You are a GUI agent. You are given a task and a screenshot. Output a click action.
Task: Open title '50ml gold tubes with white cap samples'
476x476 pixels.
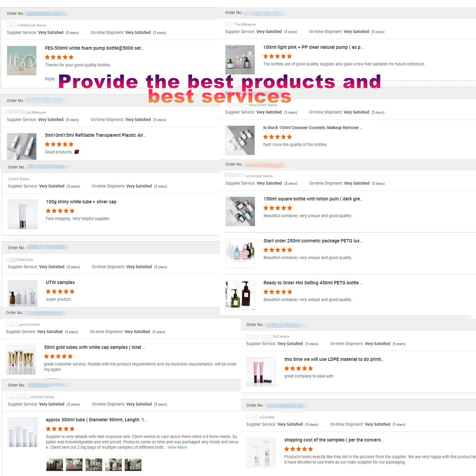pyautogui.click(x=94, y=347)
